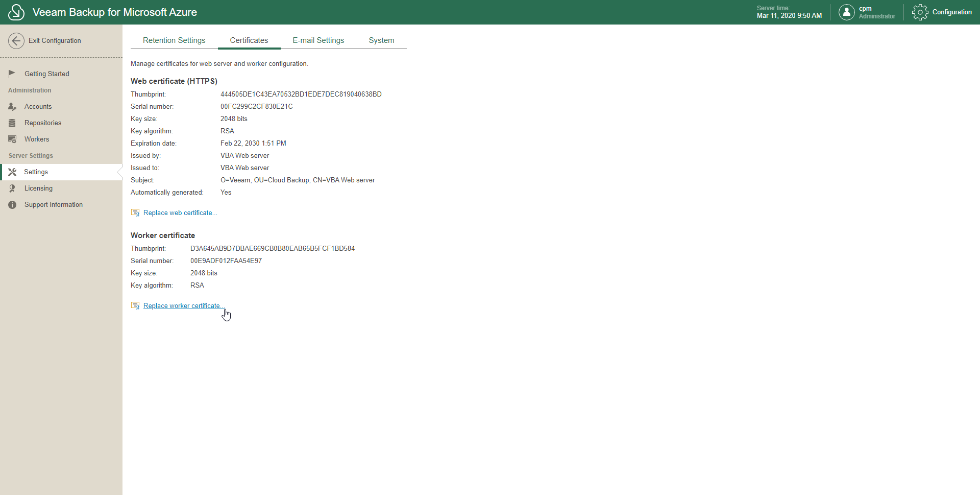Screen dimensions: 980x495
Task: Click the subject value O=Veeam, OU=Cloud Backup
Action: pos(298,180)
